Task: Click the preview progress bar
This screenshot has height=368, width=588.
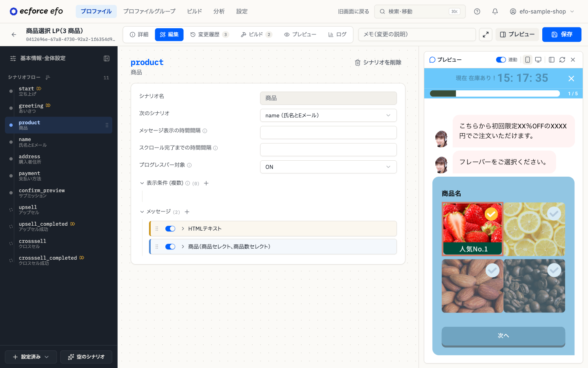Action: pos(494,94)
